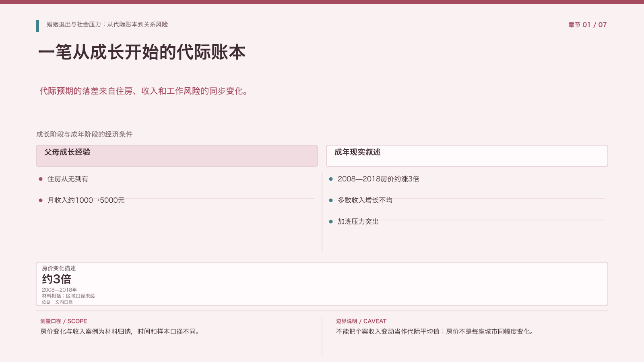This screenshot has width=644, height=362.
Task: Select the main title '一笔从成长开始的代际账本'
Action: coord(142,52)
